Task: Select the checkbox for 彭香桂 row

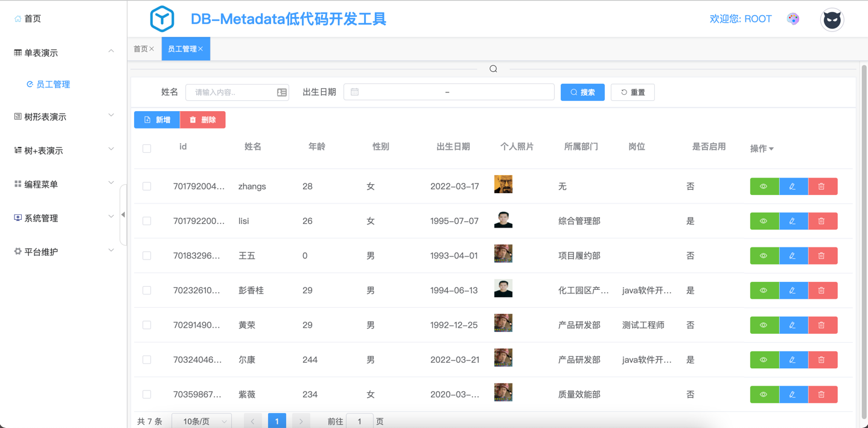Action: tap(147, 290)
